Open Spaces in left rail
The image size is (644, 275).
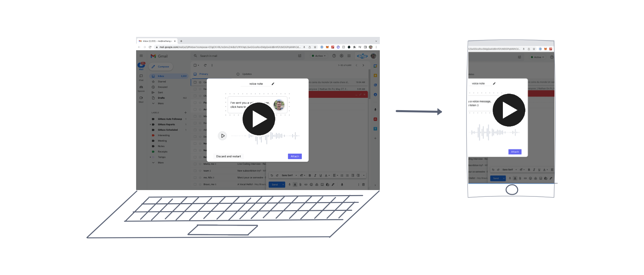(x=141, y=89)
